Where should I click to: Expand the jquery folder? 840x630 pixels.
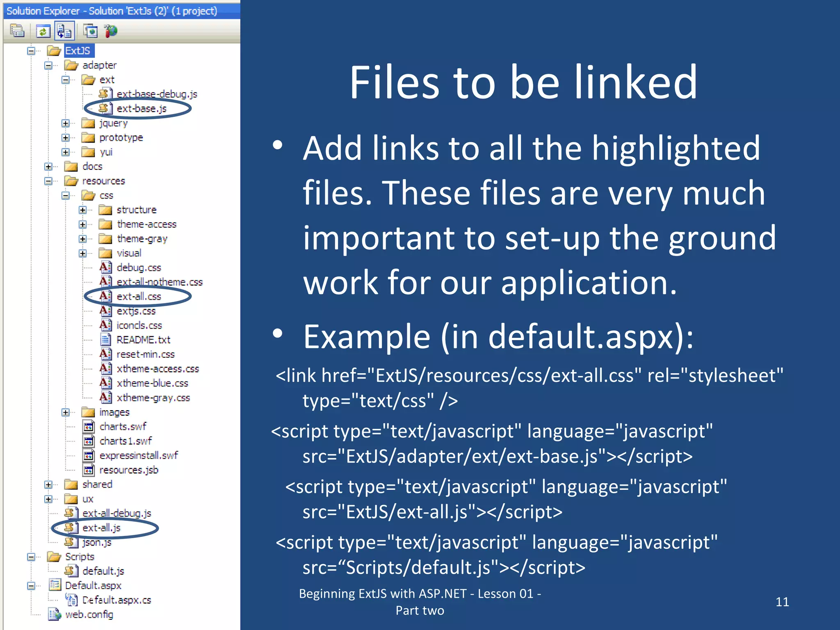(x=66, y=123)
